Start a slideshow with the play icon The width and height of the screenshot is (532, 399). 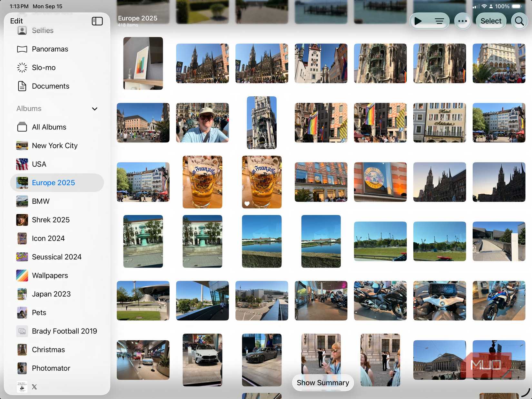pos(419,21)
